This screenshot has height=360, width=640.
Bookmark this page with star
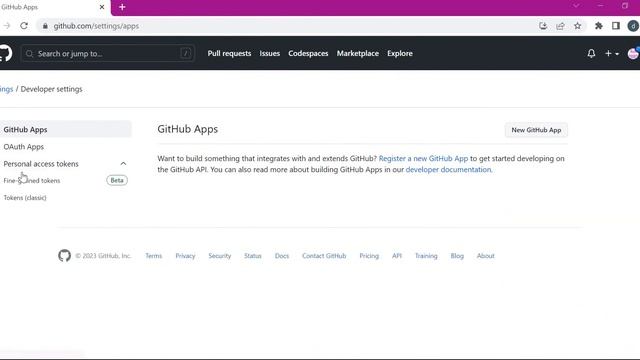tap(578, 26)
